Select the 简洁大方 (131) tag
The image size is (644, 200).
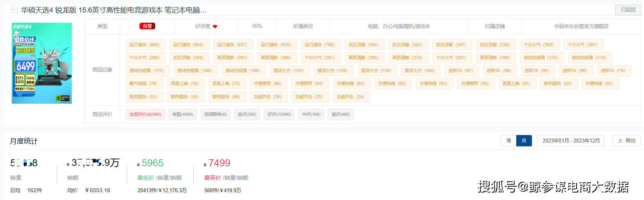[x=289, y=70]
